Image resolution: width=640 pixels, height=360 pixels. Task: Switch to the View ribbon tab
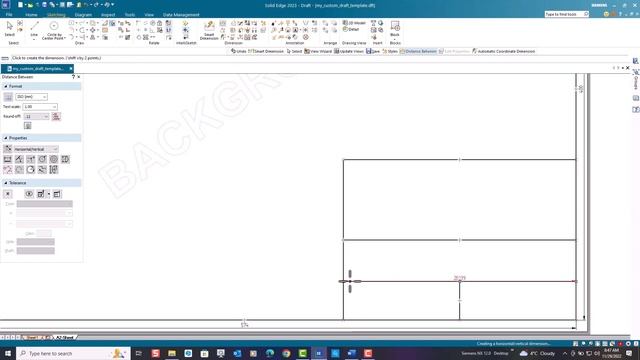coord(149,15)
